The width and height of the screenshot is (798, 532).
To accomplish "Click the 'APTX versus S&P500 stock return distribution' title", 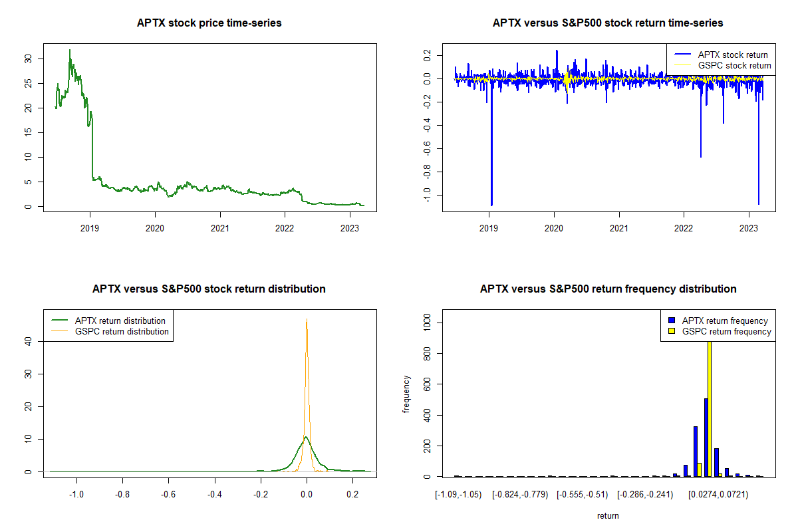I will (x=209, y=289).
